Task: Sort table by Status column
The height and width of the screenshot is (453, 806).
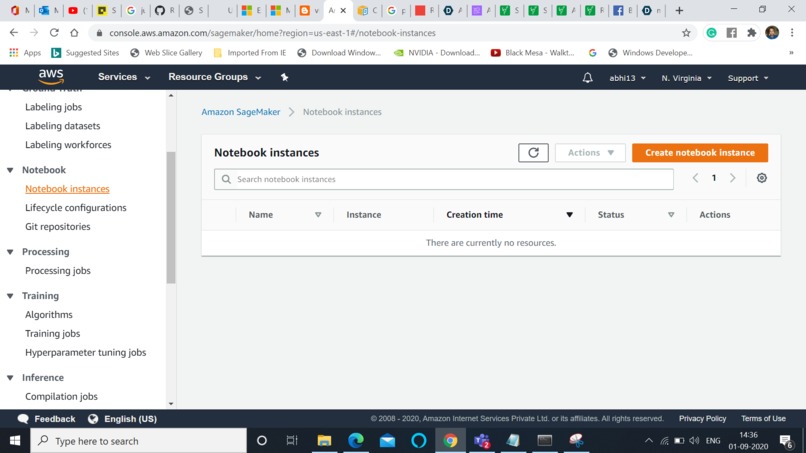Action: [671, 215]
